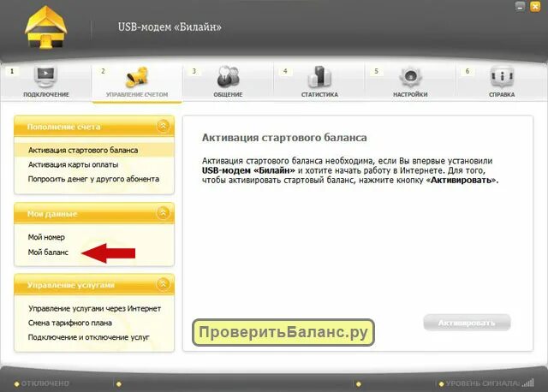Click the Мои данные header title
This screenshot has width=548, height=392.
coord(52,214)
